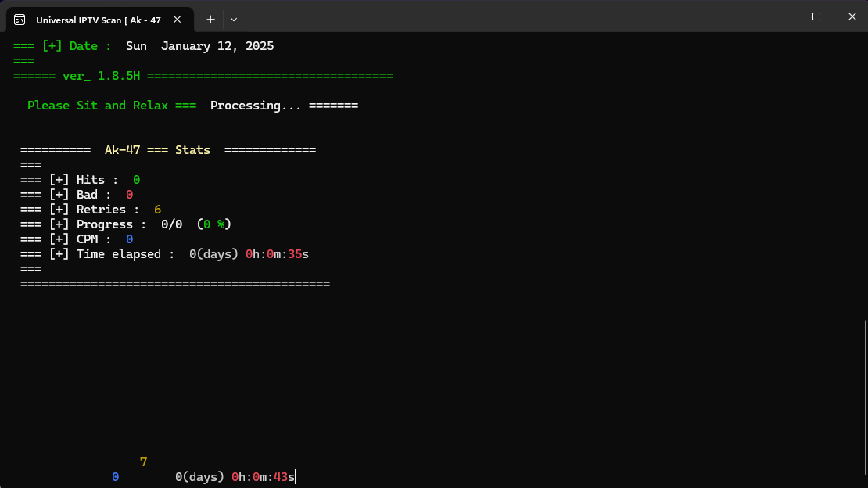Click the terminal icon in the tab
Screen dimensions: 868x488
[x=20, y=20]
